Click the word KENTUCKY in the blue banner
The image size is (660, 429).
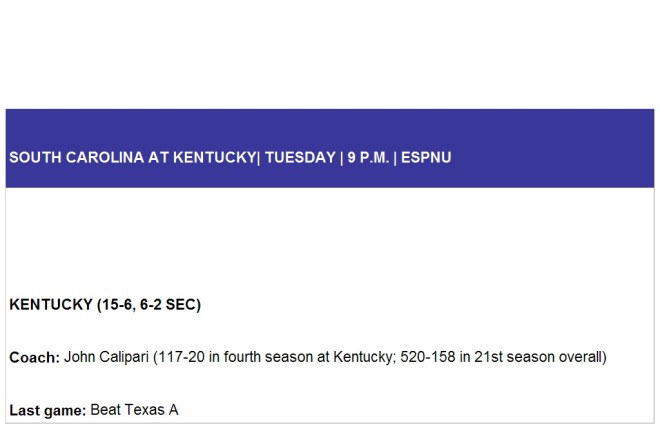214,157
